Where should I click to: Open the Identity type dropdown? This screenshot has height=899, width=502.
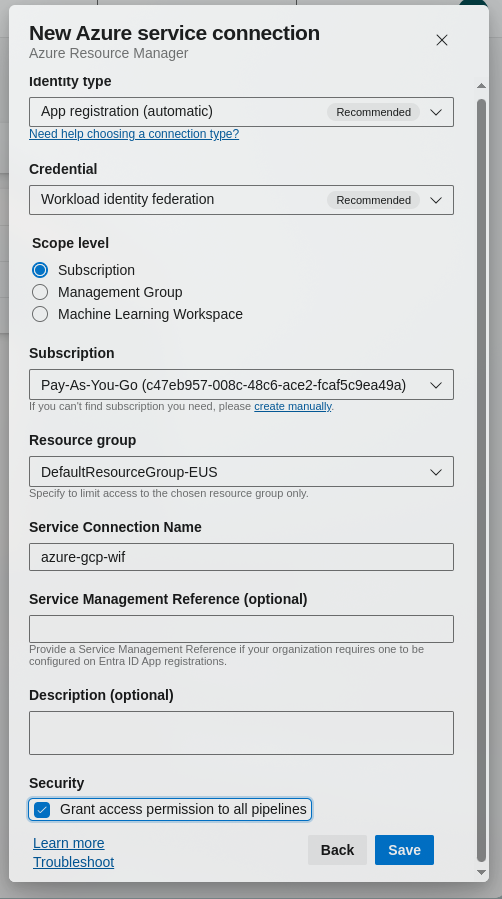tap(241, 112)
